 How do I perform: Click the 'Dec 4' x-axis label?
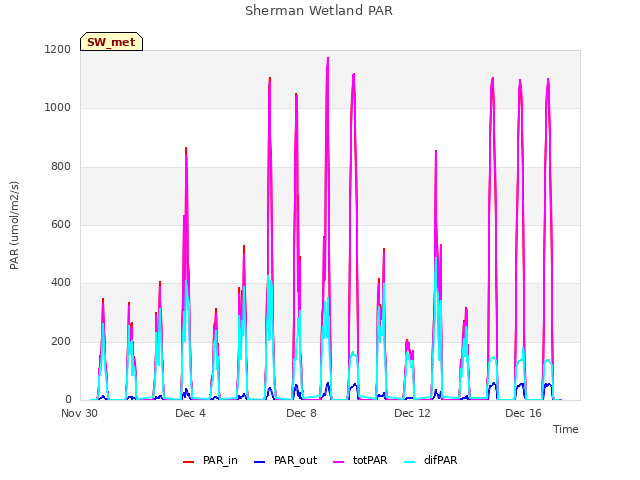pyautogui.click(x=190, y=413)
